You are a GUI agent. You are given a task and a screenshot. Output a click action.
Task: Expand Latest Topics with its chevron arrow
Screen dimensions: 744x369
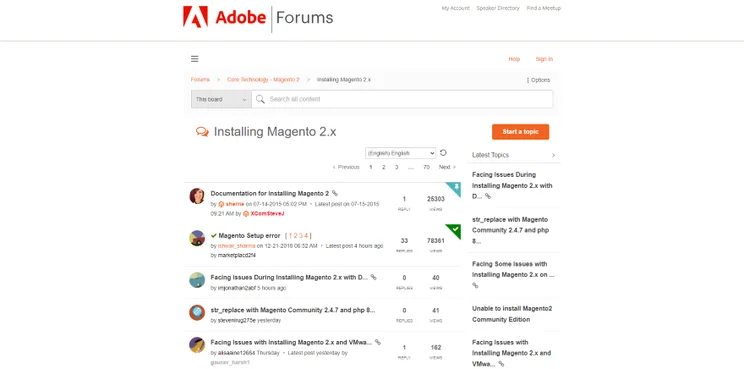tap(553, 155)
